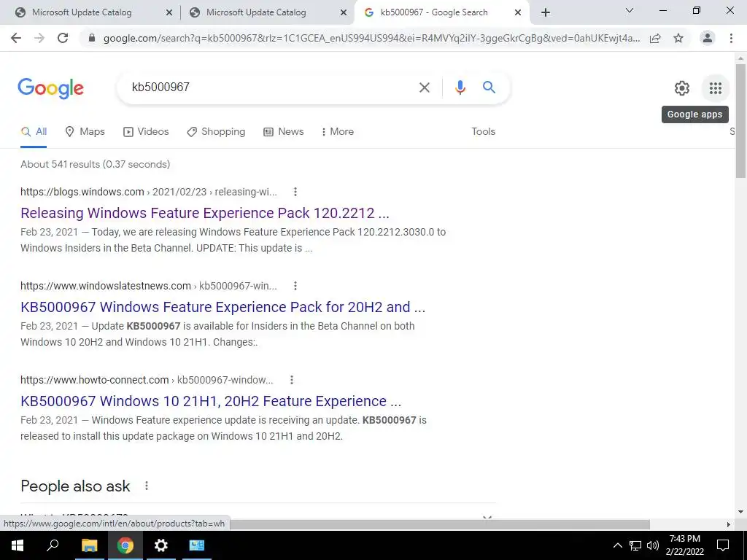The height and width of the screenshot is (560, 747).
Task: Open options for windowslatestnews.com result
Action: point(295,286)
